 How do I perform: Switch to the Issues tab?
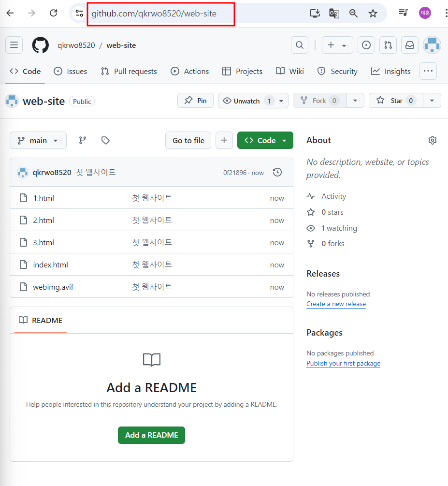[71, 71]
